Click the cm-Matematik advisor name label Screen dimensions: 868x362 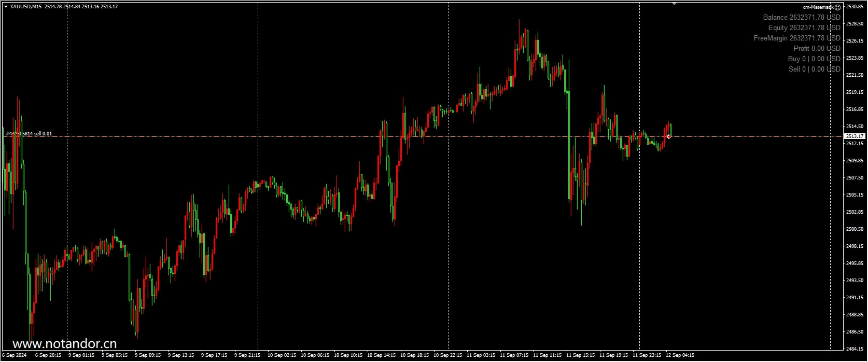click(818, 7)
